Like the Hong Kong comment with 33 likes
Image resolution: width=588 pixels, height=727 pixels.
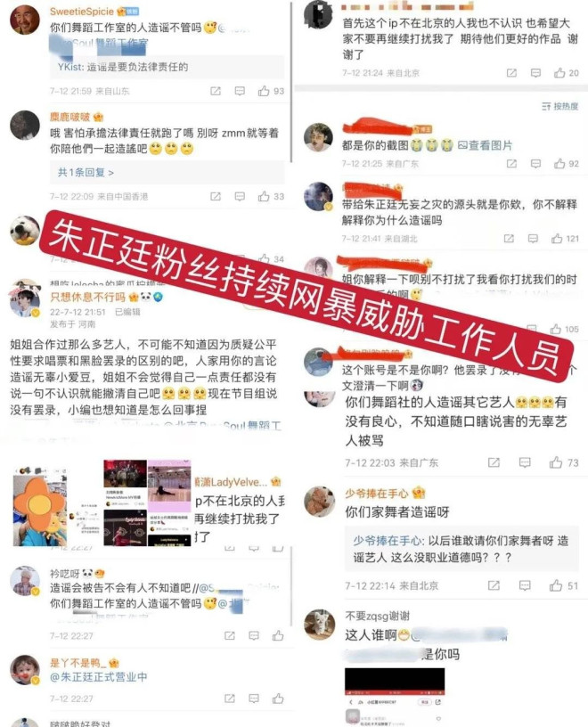click(x=264, y=197)
